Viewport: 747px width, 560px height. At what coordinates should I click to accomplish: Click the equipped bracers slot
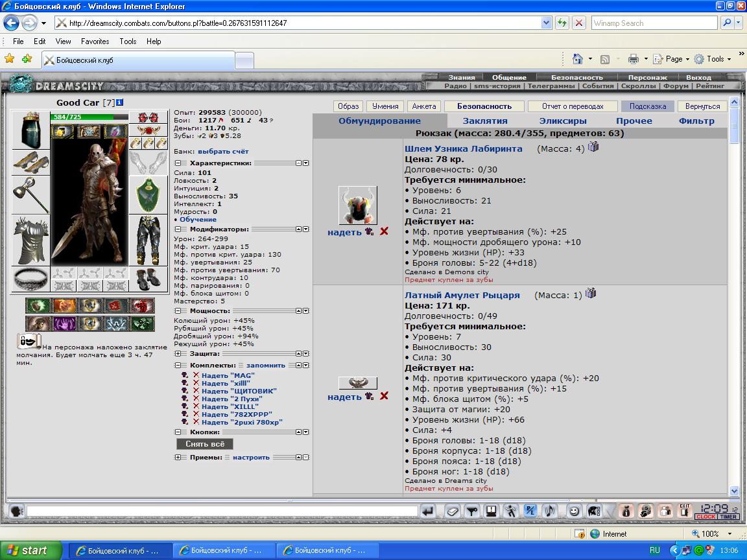click(x=30, y=163)
